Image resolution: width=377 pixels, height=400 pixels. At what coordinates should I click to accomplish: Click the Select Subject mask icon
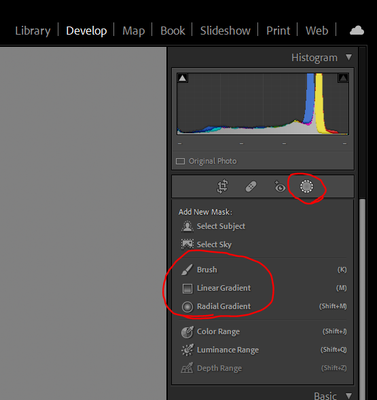[x=187, y=226]
